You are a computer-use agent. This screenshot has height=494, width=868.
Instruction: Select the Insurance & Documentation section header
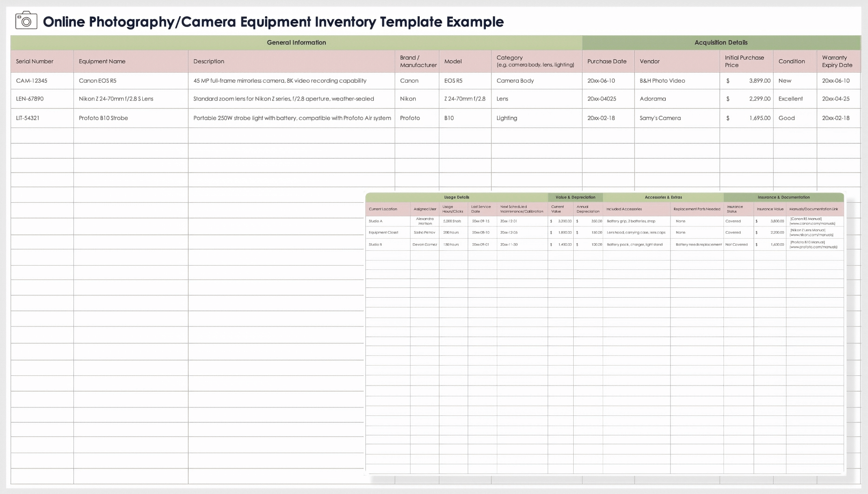(783, 197)
